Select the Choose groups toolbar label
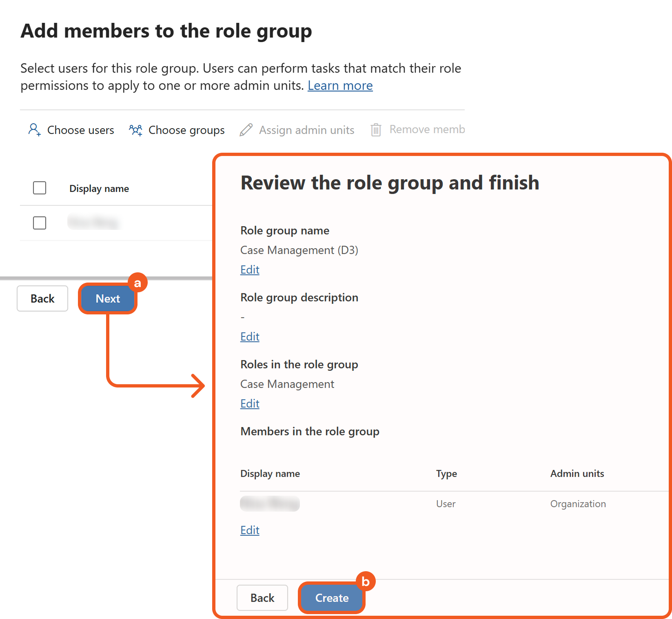Screen dimensions: 672x619 tap(186, 130)
